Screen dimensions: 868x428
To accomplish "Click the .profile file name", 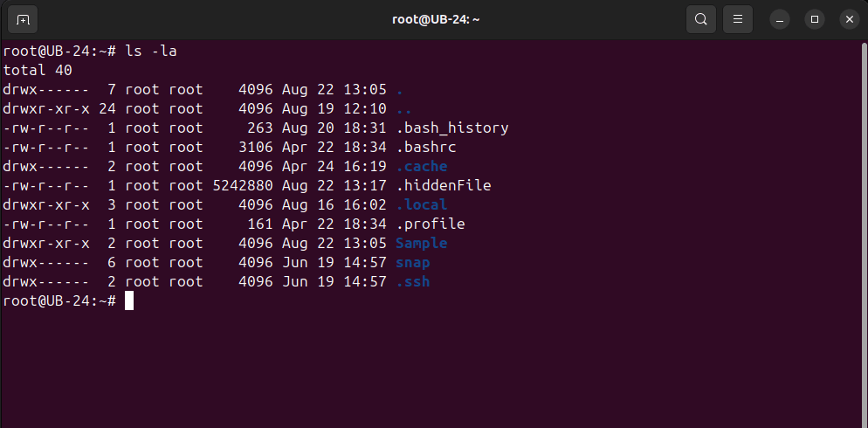I will pos(430,224).
